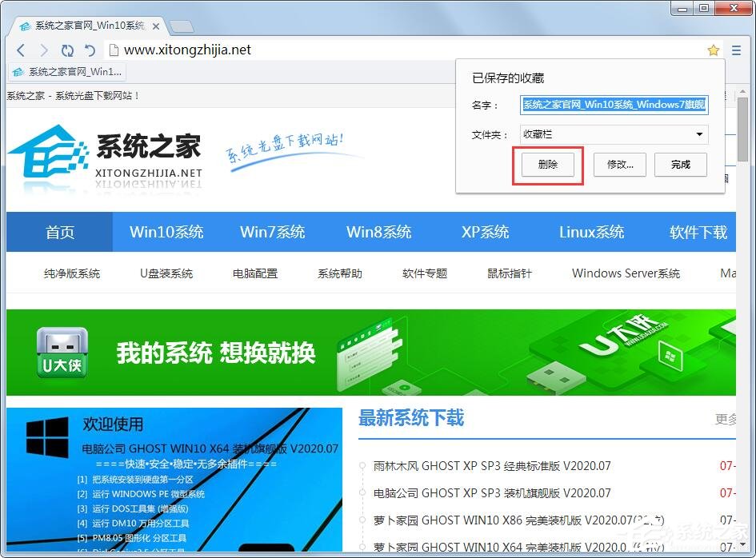Click the page icon in the address bar
This screenshot has height=558, width=756.
[114, 50]
